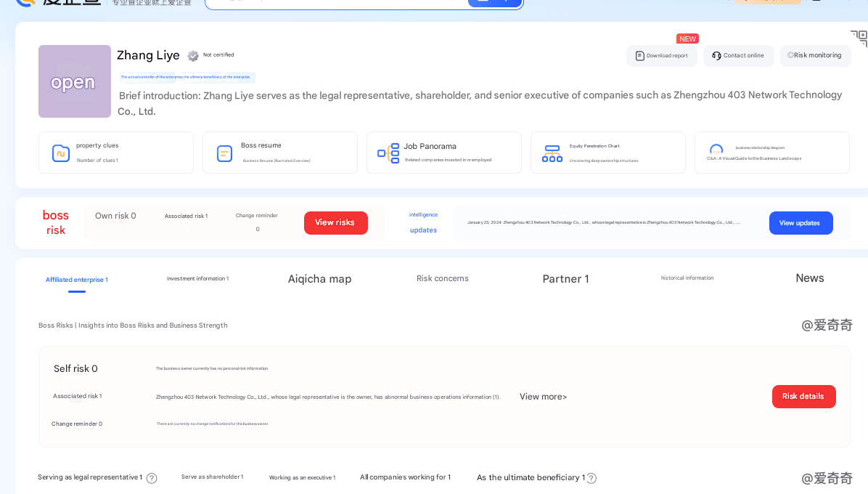Open the Equity Penetration Chart icon

pyautogui.click(x=552, y=153)
